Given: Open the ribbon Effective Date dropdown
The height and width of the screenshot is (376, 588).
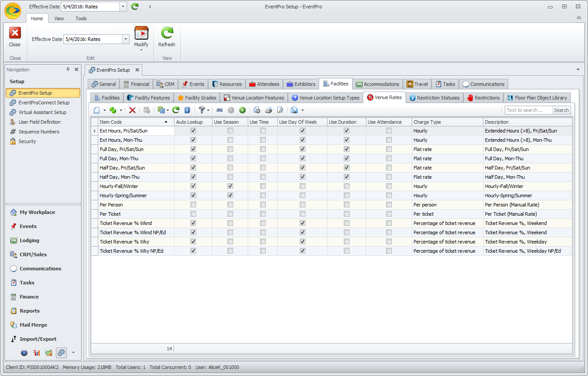Looking at the screenshot, I should (126, 39).
